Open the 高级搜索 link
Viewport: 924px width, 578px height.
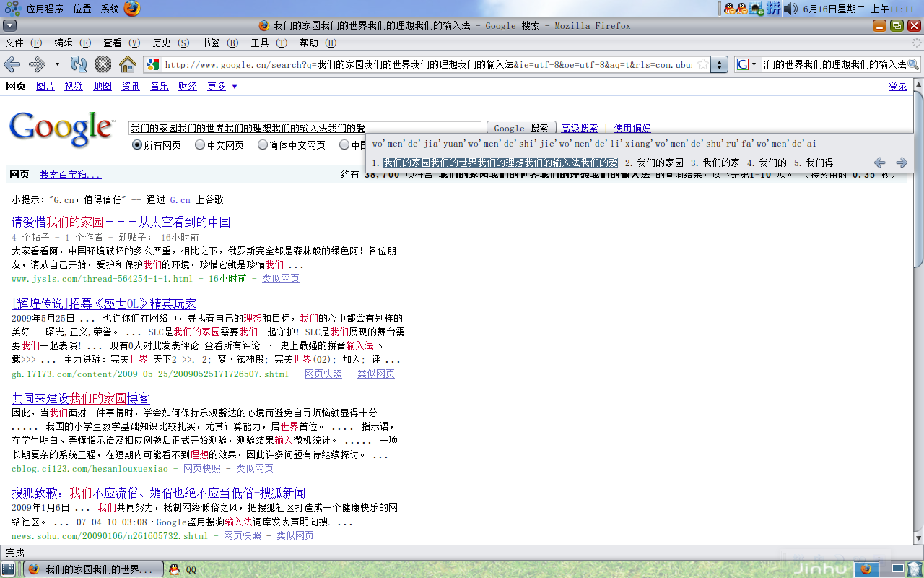coord(580,128)
